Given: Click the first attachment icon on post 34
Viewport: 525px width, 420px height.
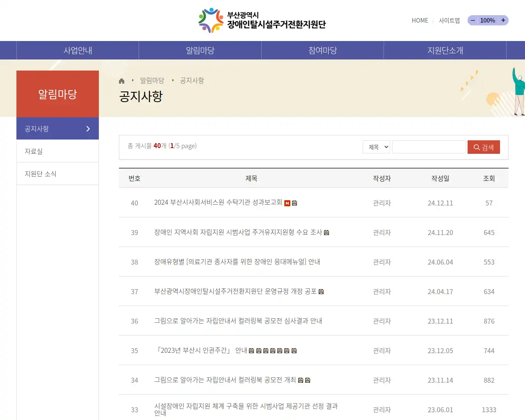Looking at the screenshot, I should pos(301,380).
